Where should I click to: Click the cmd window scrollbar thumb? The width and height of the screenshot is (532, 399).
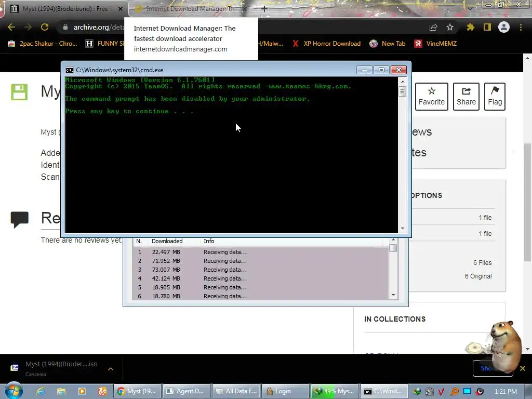403,91
